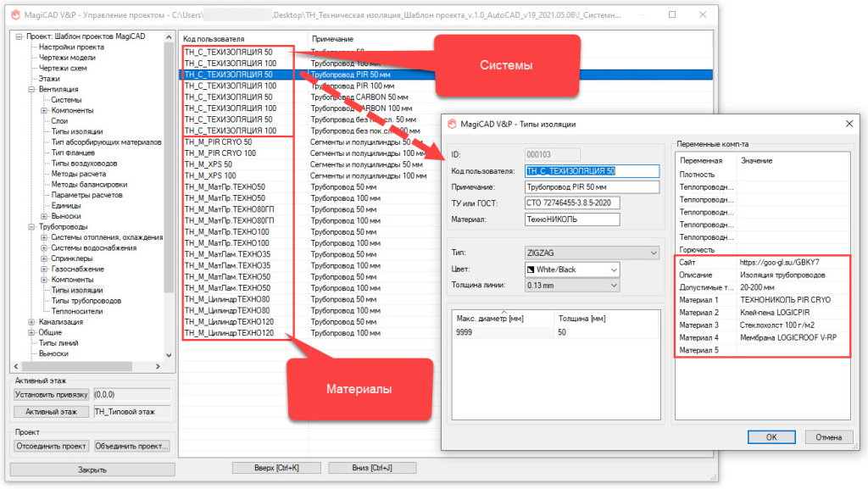
Task: Close the Типы изоляции dialog window
Action: pyautogui.click(x=849, y=124)
